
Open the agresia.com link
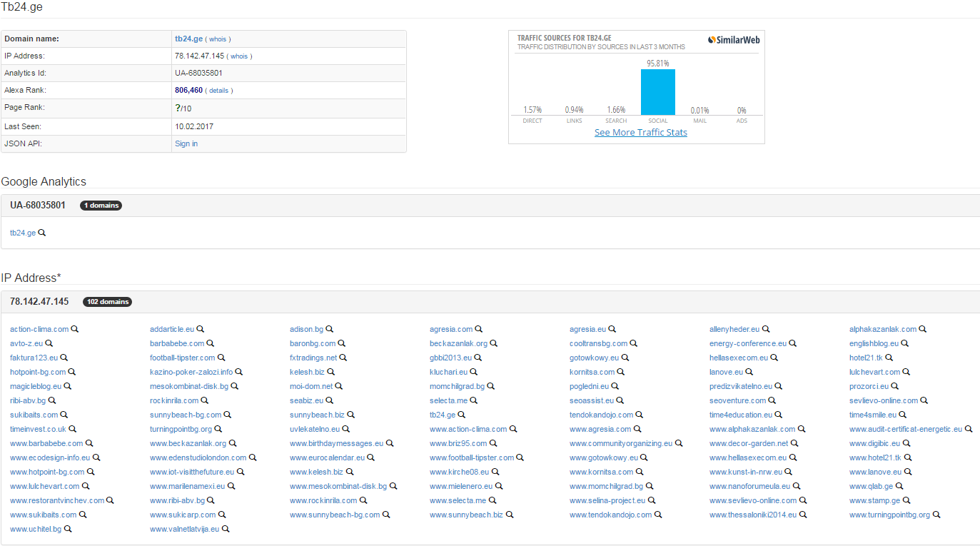pyautogui.click(x=451, y=329)
